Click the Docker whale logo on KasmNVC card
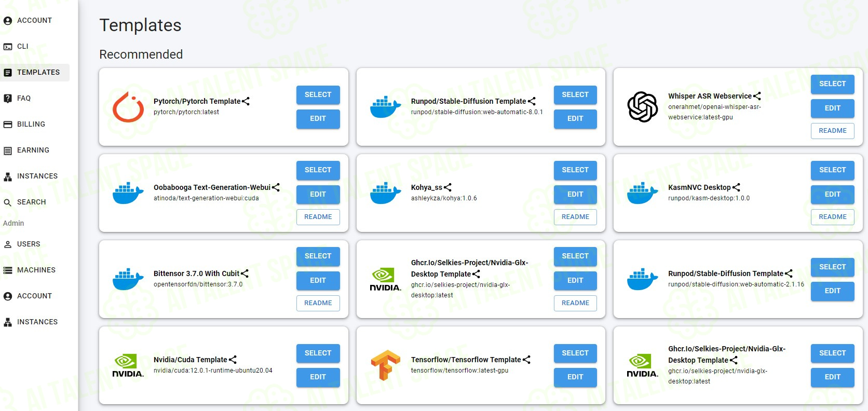 click(x=643, y=193)
